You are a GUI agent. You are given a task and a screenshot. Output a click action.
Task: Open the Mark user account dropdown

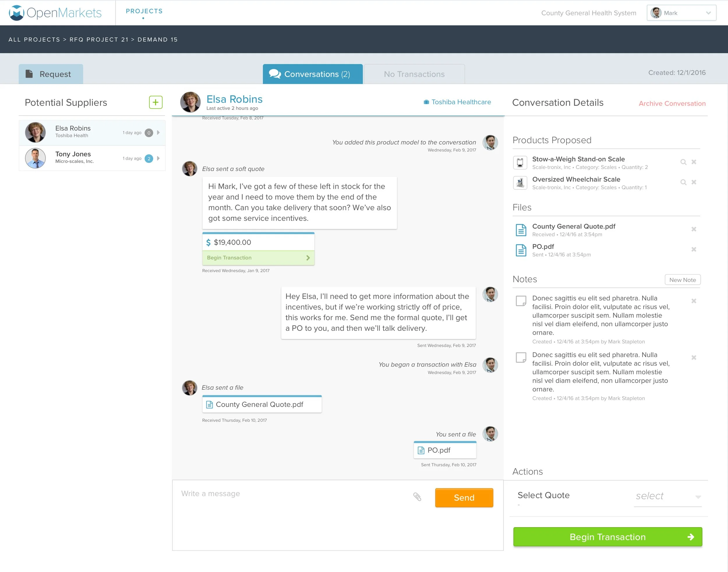tap(681, 13)
